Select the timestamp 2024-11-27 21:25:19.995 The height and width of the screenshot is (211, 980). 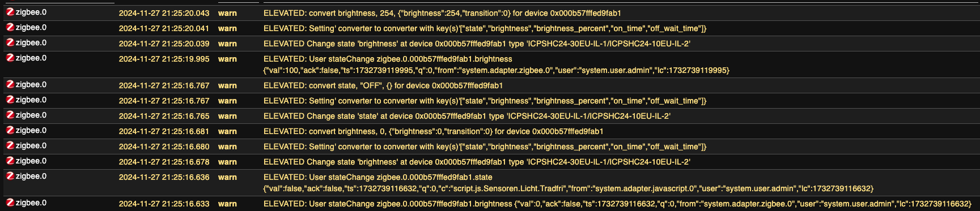click(164, 59)
